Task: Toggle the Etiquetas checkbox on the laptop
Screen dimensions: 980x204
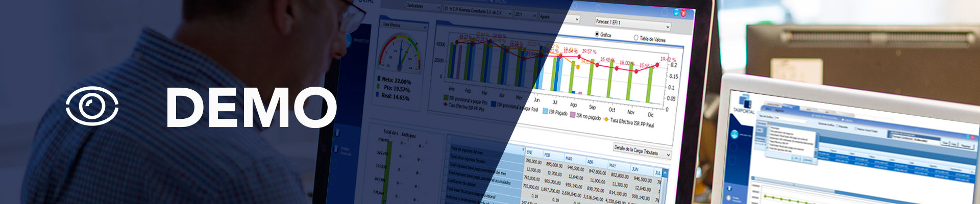Action: click(838, 126)
